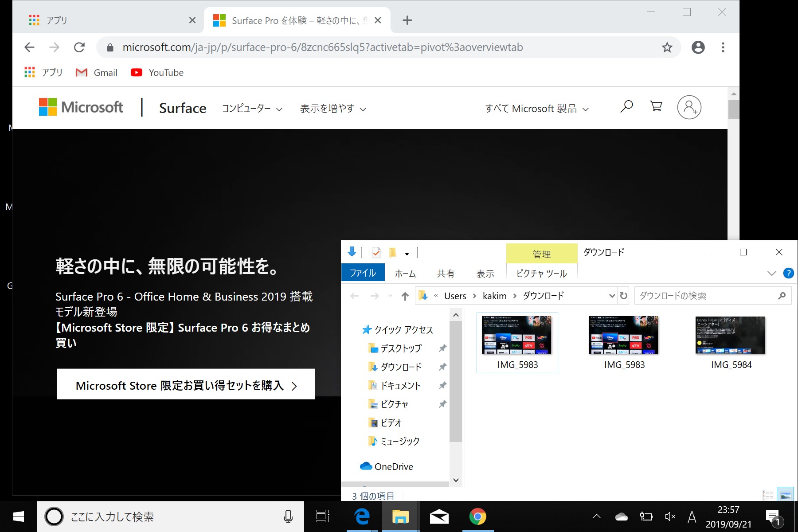Open the Windows Start menu
The height and width of the screenshot is (532, 798).
[18, 516]
